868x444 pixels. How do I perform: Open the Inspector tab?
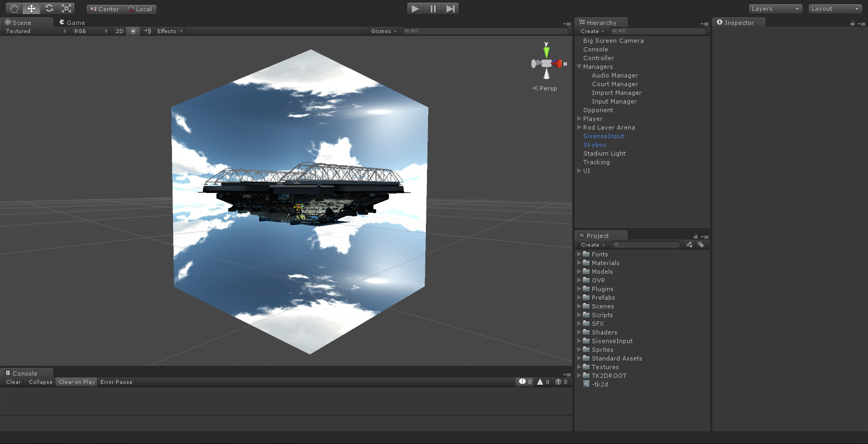738,23
